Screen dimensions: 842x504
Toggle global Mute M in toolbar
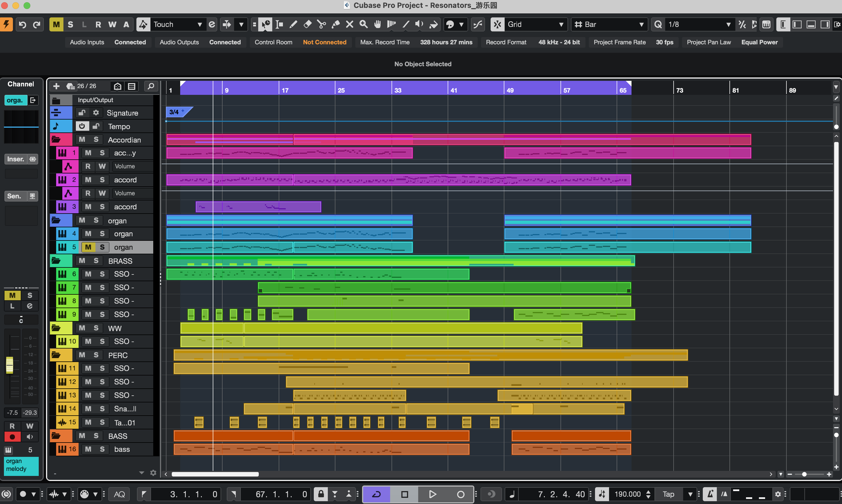click(x=56, y=24)
